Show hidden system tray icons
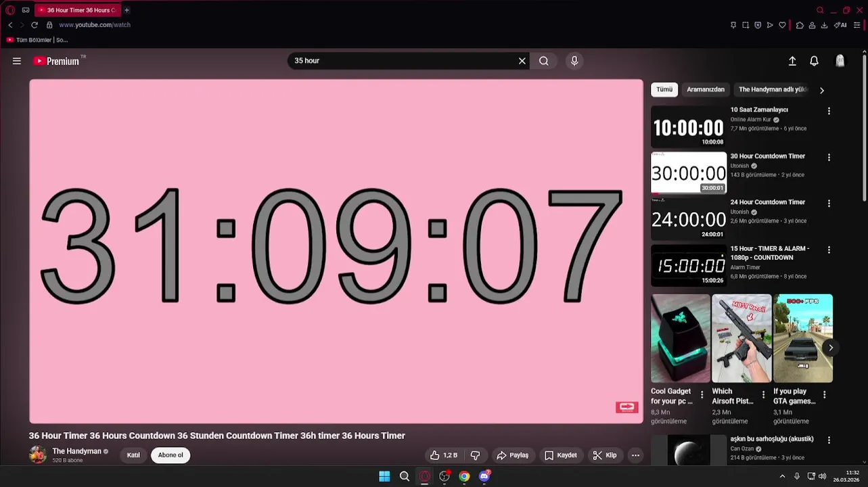The width and height of the screenshot is (868, 487). pyautogui.click(x=783, y=476)
